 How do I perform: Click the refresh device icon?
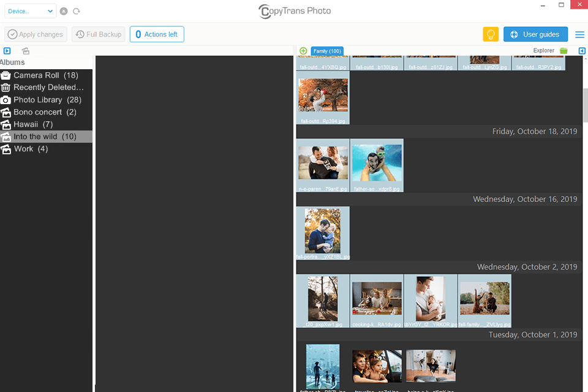(x=77, y=11)
